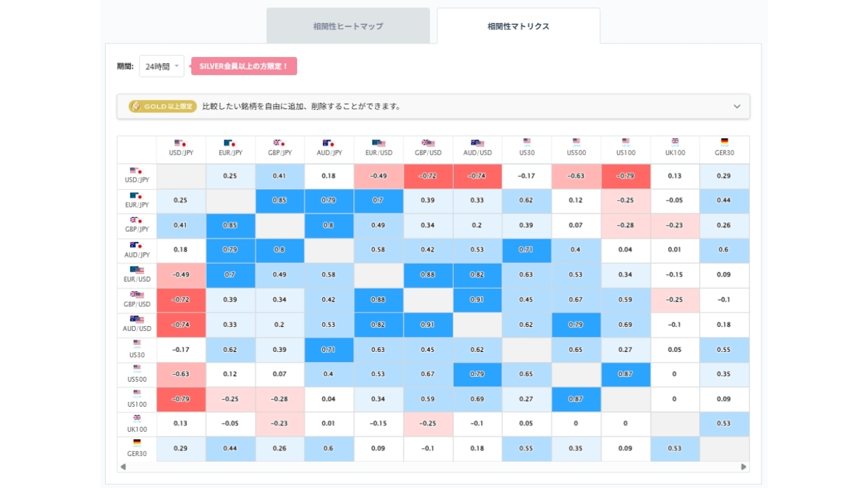Switch to the 相関性ヒートマップ tab
The width and height of the screenshot is (868, 488).
348,26
